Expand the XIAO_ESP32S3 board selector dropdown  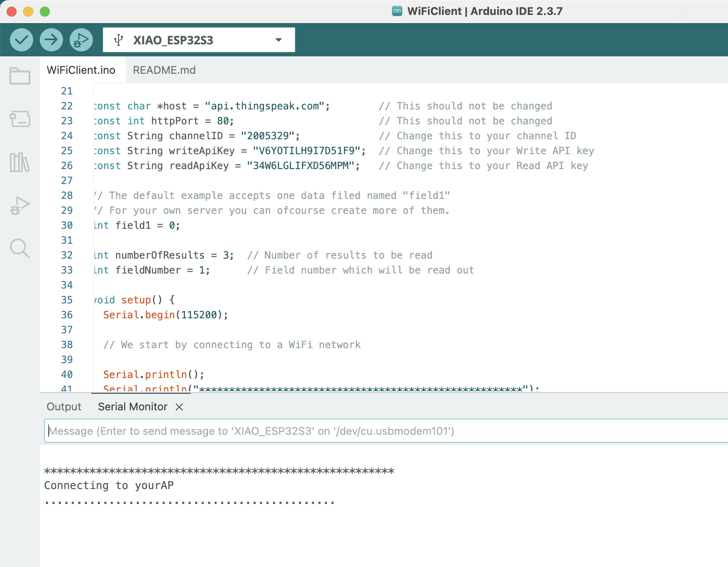(x=279, y=40)
